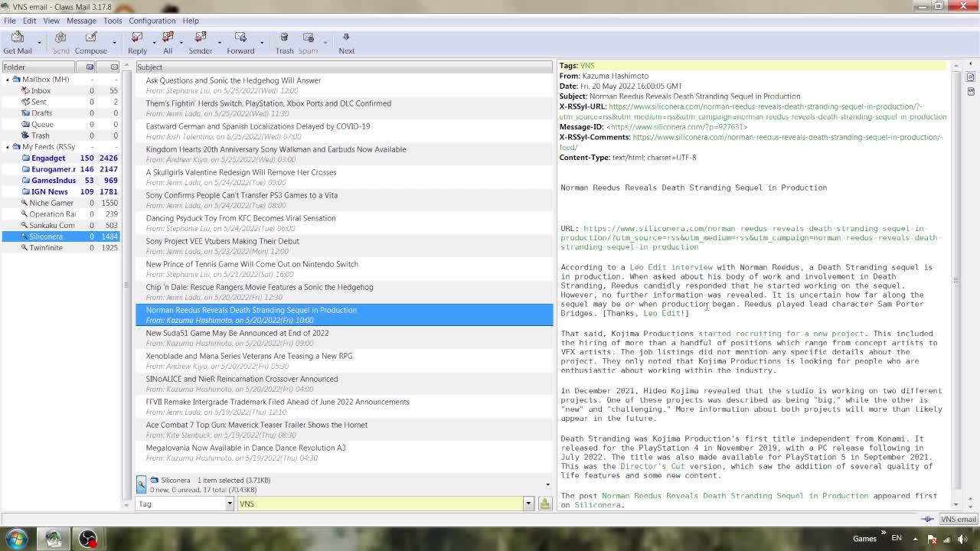Open the Reply All dropdown arrow
Image resolution: width=980 pixels, height=551 pixels.
(x=181, y=43)
